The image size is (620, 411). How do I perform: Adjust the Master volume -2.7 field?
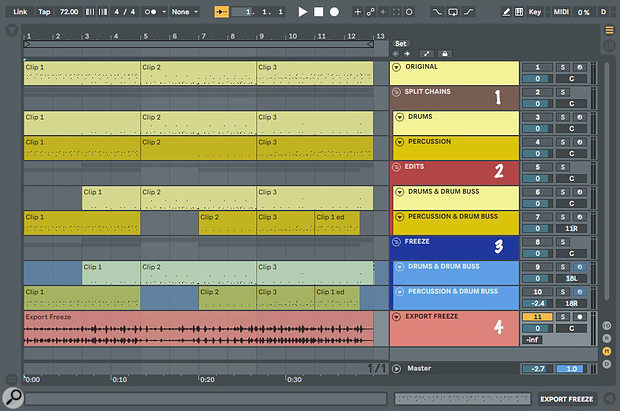(537, 369)
